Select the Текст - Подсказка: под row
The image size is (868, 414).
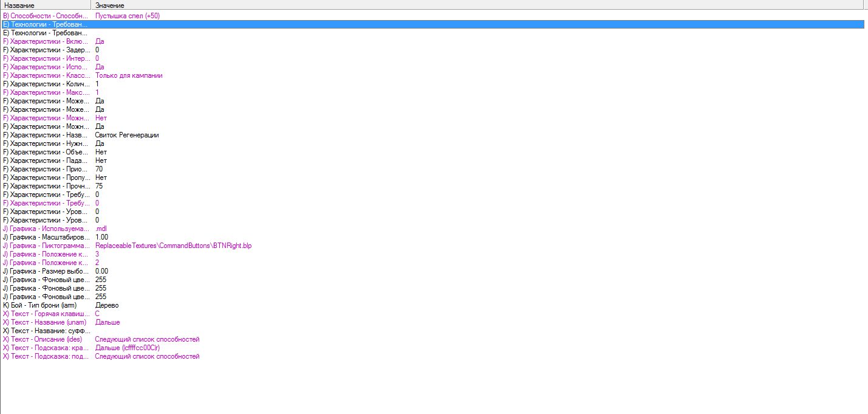tap(432, 356)
